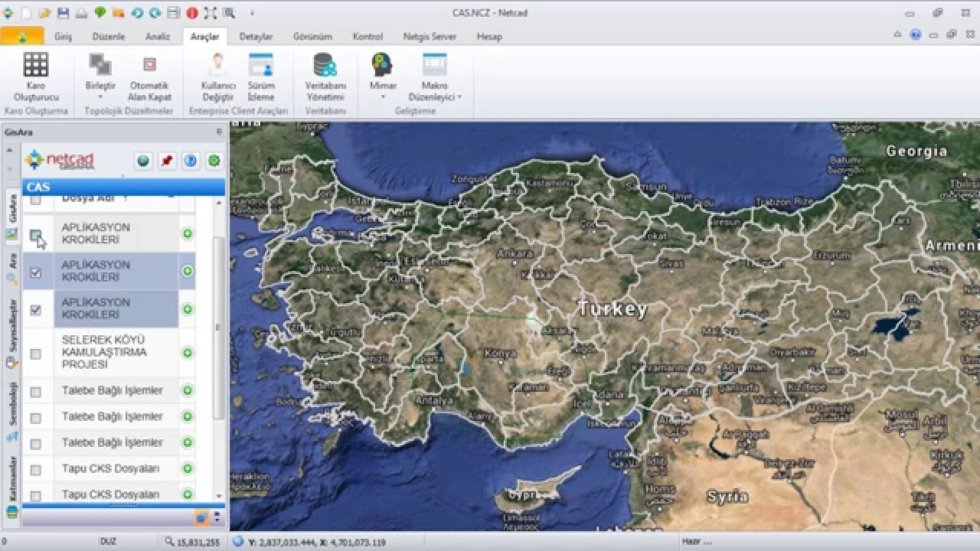Click the globe icon in the status bar
Screen dimensions: 980x551
click(238, 542)
